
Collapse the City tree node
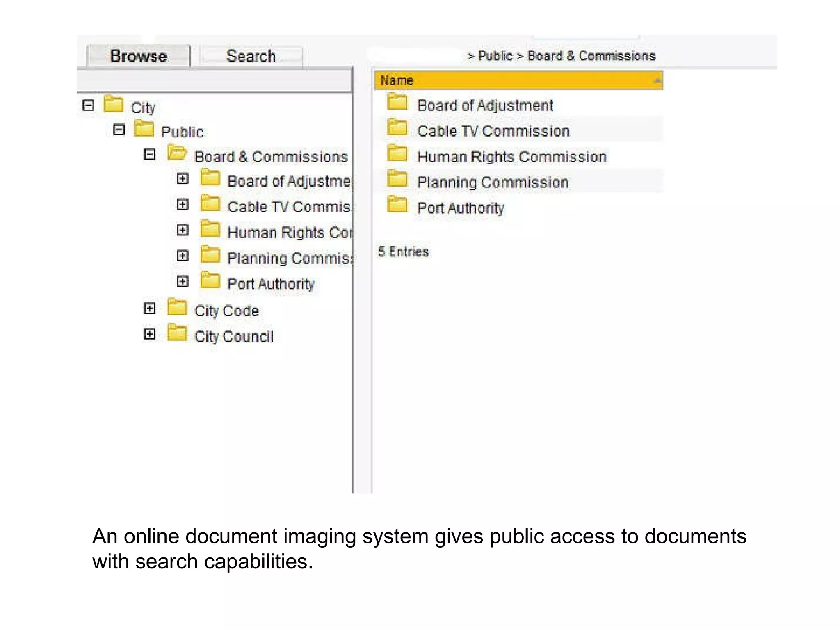pyautogui.click(x=88, y=105)
